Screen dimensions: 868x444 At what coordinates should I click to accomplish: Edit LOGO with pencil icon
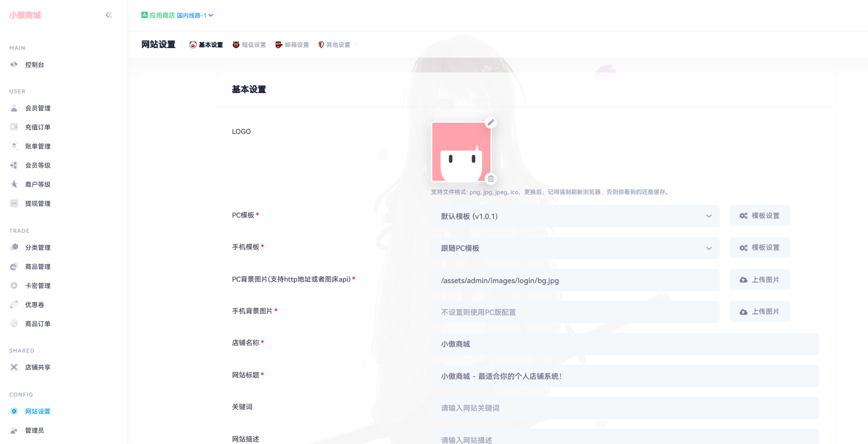click(x=491, y=122)
